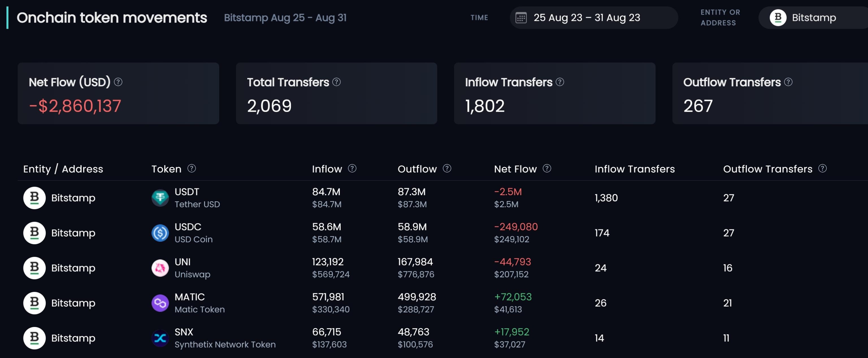Click the USDT token name
This screenshot has width=868, height=358.
click(x=187, y=192)
